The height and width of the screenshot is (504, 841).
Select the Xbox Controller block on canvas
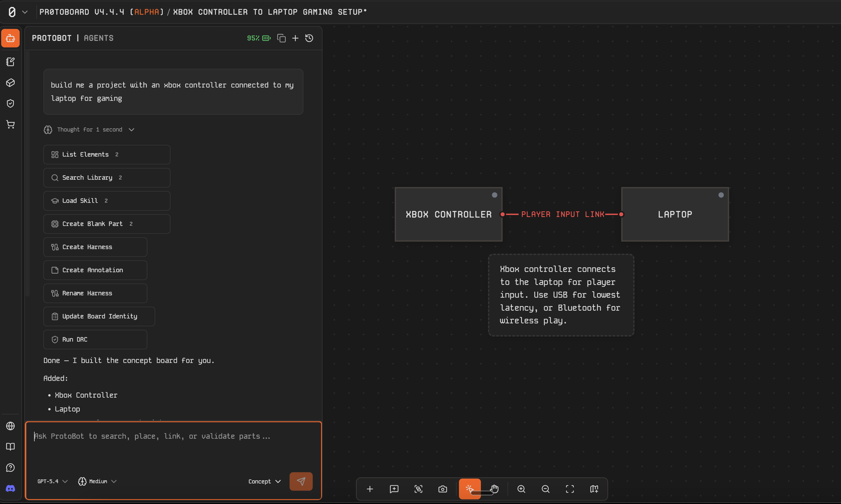[x=449, y=215]
